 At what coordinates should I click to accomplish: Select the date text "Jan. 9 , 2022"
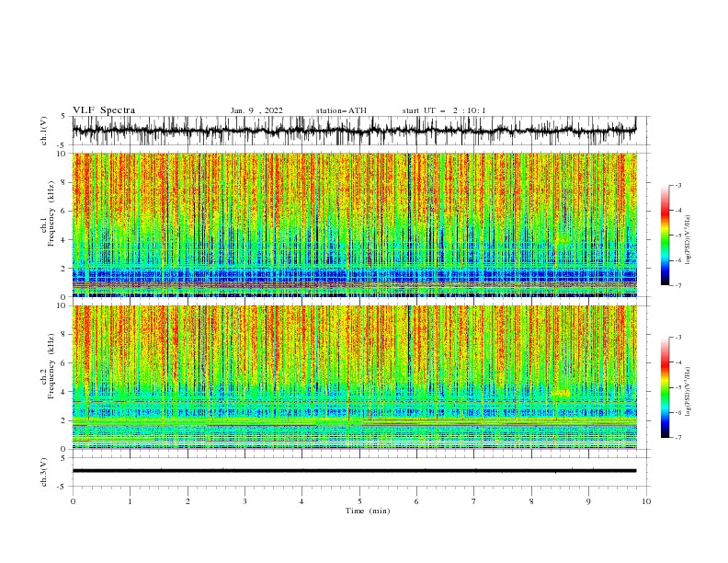pyautogui.click(x=256, y=110)
